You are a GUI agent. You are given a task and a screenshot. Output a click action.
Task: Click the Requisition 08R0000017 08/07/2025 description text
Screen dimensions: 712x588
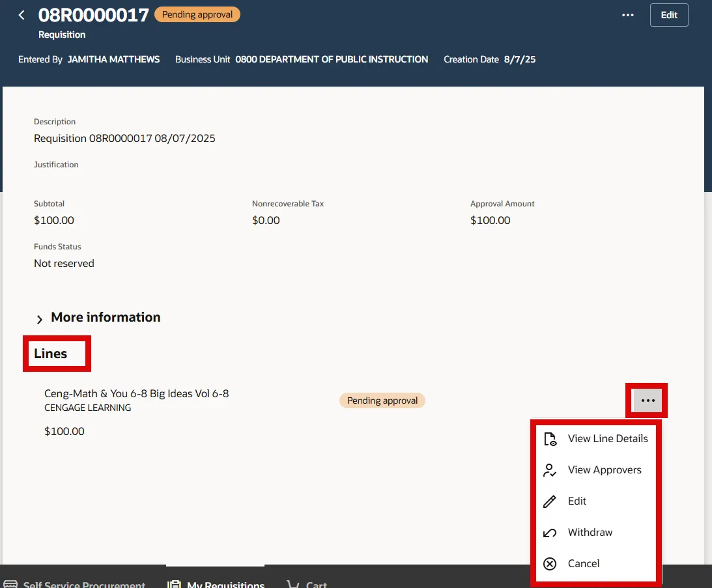pyautogui.click(x=124, y=138)
